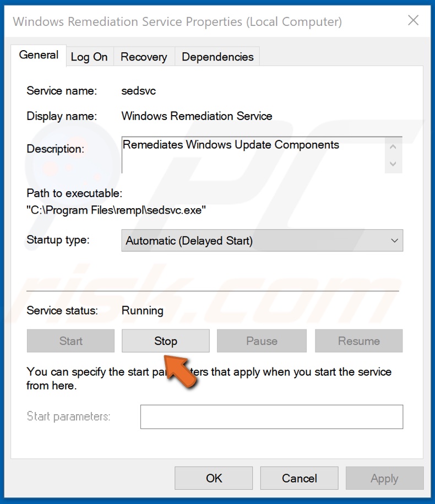
Task: Apply the service settings
Action: tap(384, 478)
